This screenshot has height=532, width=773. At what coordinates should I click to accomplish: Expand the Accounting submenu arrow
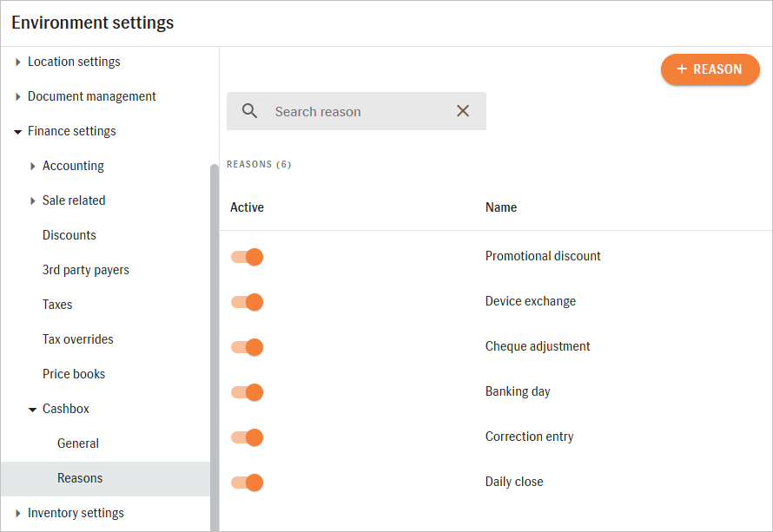(32, 166)
